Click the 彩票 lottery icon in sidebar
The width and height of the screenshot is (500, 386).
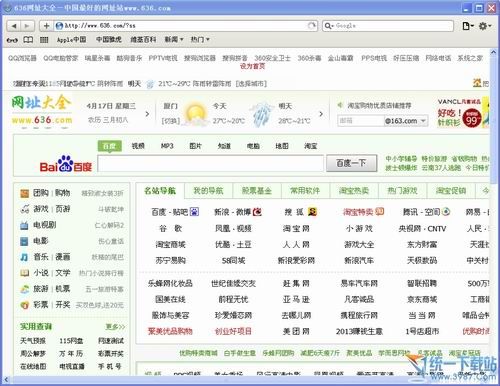pyautogui.click(x=24, y=305)
